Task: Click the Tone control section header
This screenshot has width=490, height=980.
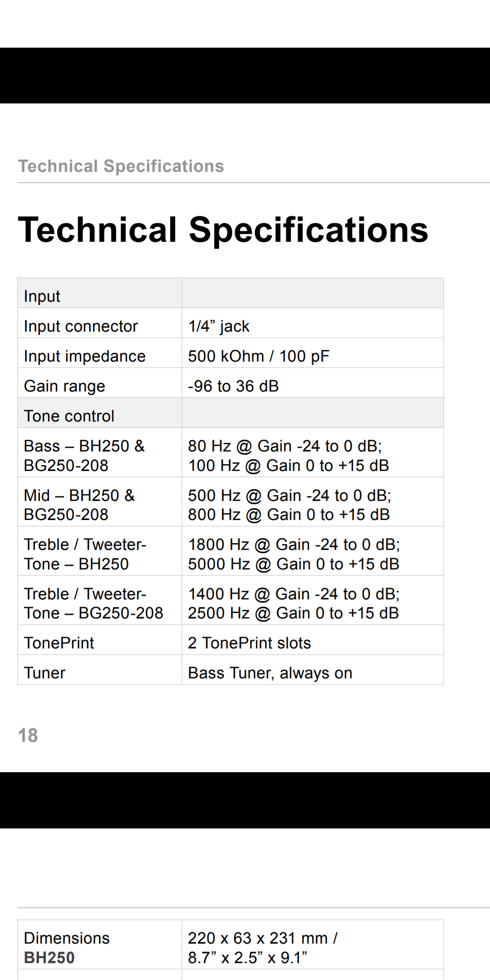Action: pos(230,413)
